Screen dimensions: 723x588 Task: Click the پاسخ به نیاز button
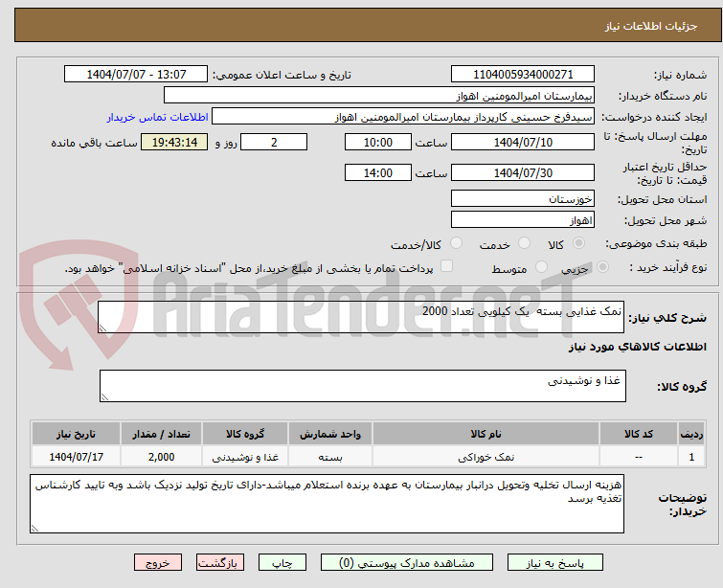pos(555,563)
